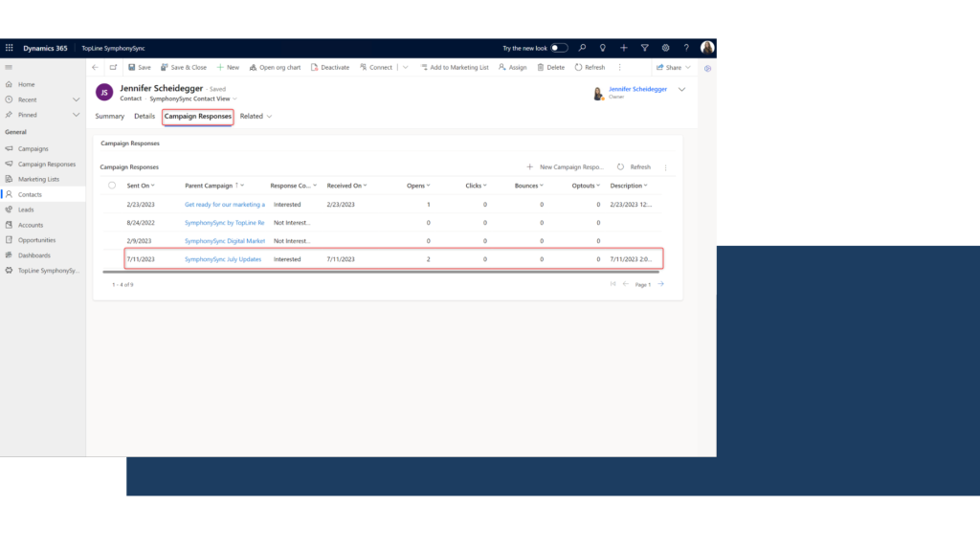Viewport: 980px width, 551px height.
Task: Click New Campaign Response button
Action: tap(565, 166)
